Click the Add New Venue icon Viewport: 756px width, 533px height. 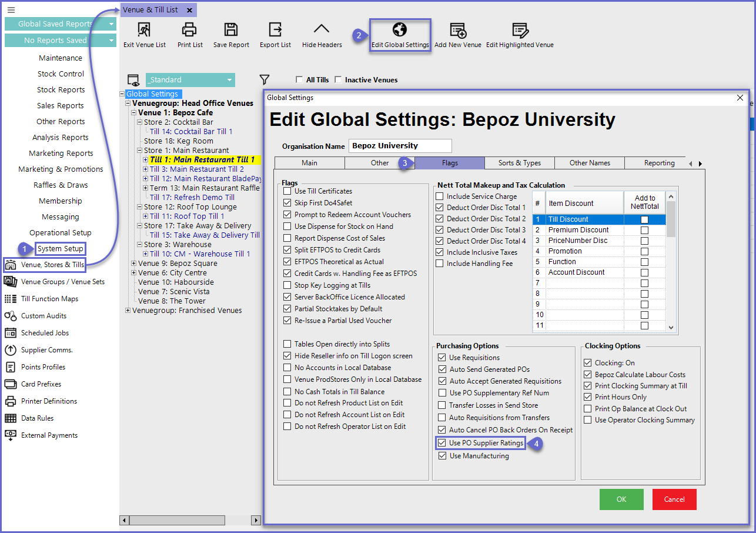click(x=458, y=31)
